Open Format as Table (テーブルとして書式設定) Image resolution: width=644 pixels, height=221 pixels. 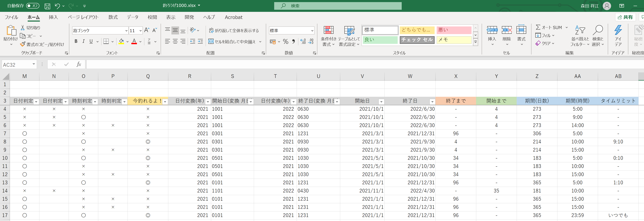coord(349,36)
